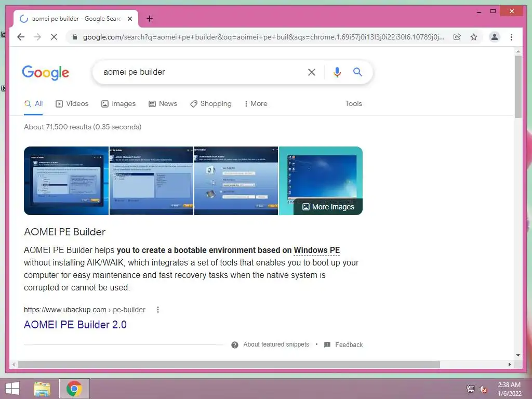Start voice search with microphone icon
532x399 pixels.
[x=337, y=72]
